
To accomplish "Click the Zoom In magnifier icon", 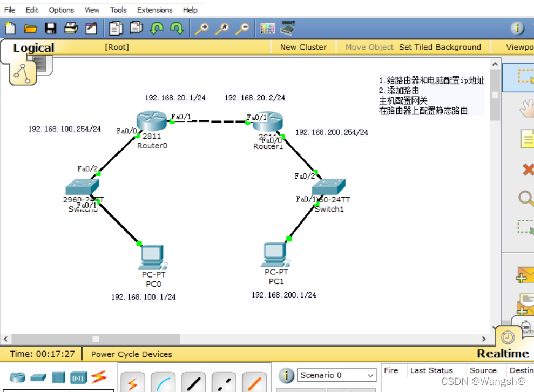I will pos(201,28).
